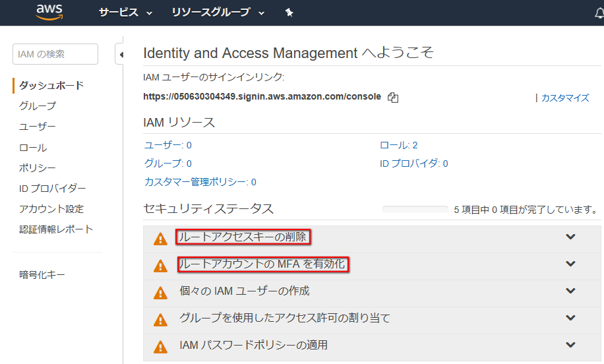The image size is (604, 364).
Task: Click warning icon beside 個々の IAM ユーザーの作成
Action: (x=160, y=293)
